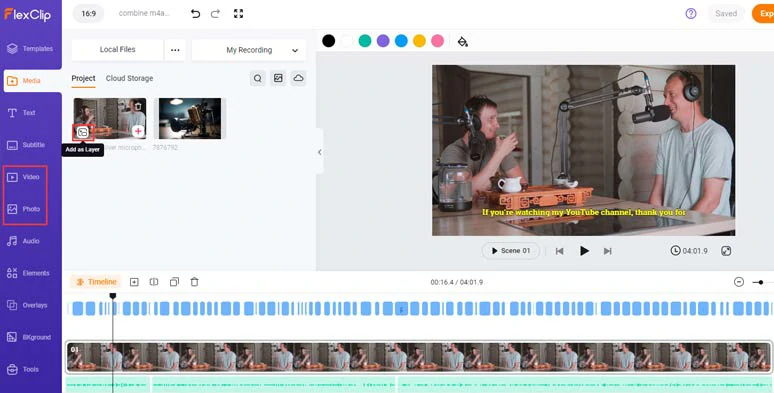Toggle the Timeline view button
Image resolution: width=774 pixels, height=393 pixels.
pos(96,282)
